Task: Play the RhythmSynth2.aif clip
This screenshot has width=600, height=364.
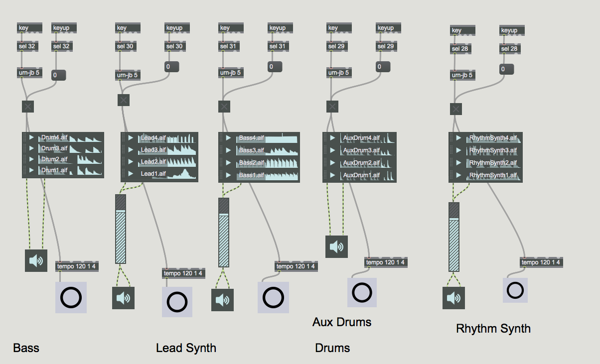Action: point(458,162)
